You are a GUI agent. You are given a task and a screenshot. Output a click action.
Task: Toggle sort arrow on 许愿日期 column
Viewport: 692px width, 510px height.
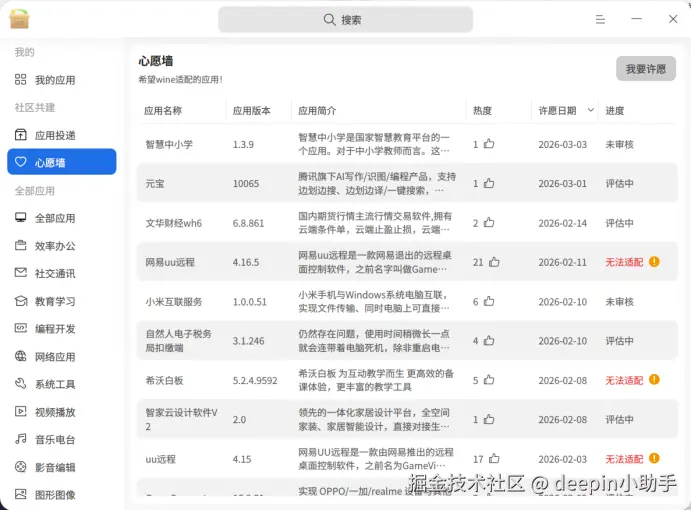(590, 110)
